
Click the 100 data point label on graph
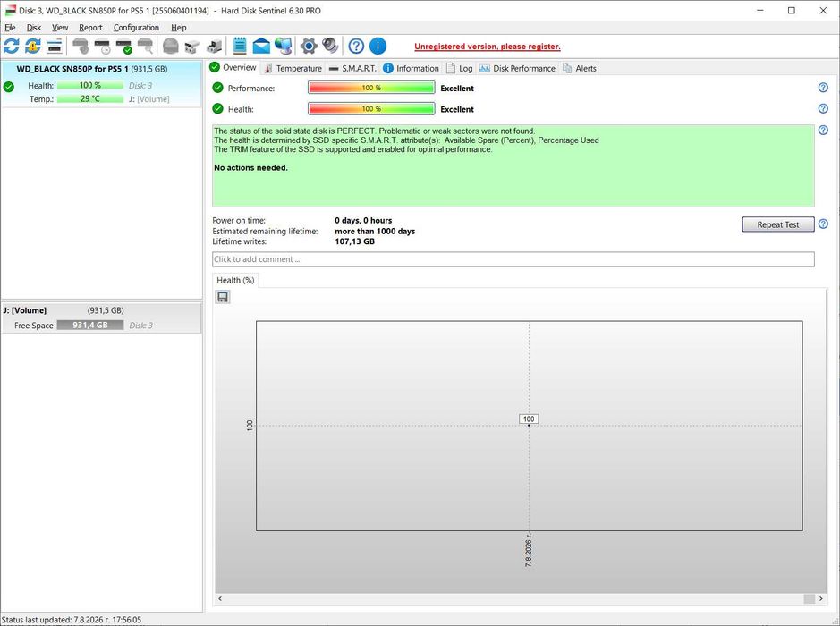click(529, 419)
